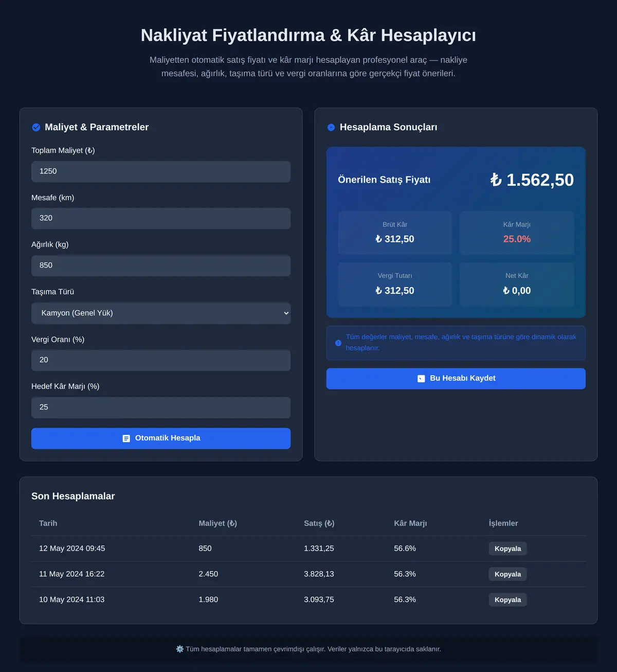Click the Maliyet (₺) column header
The height and width of the screenshot is (672, 617).
(x=218, y=523)
